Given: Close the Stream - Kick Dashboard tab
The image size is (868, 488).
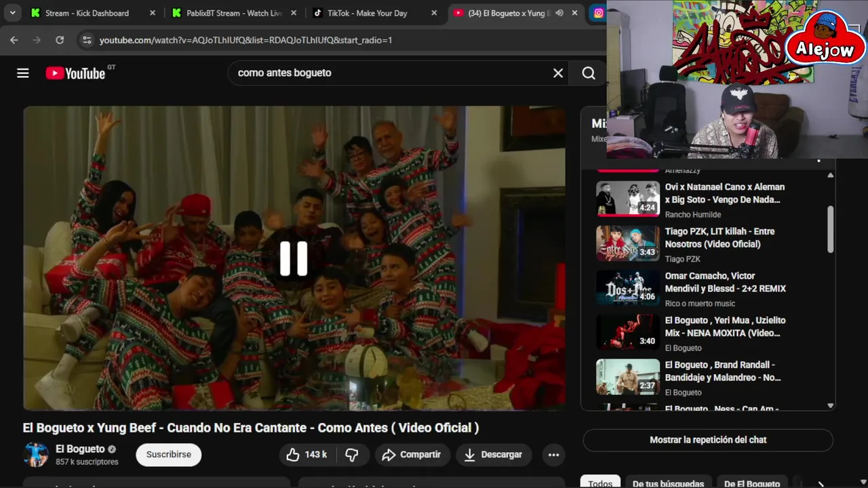Looking at the screenshot, I should [x=152, y=13].
